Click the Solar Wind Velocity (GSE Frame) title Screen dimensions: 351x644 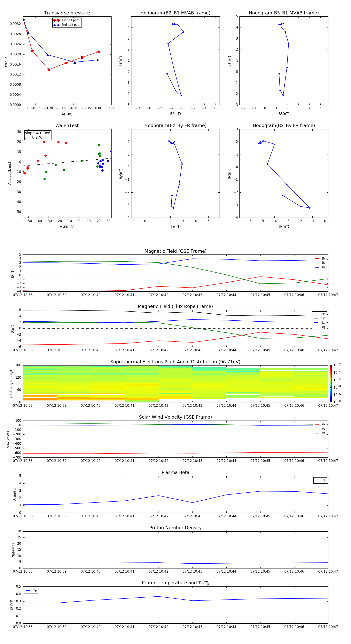click(175, 417)
